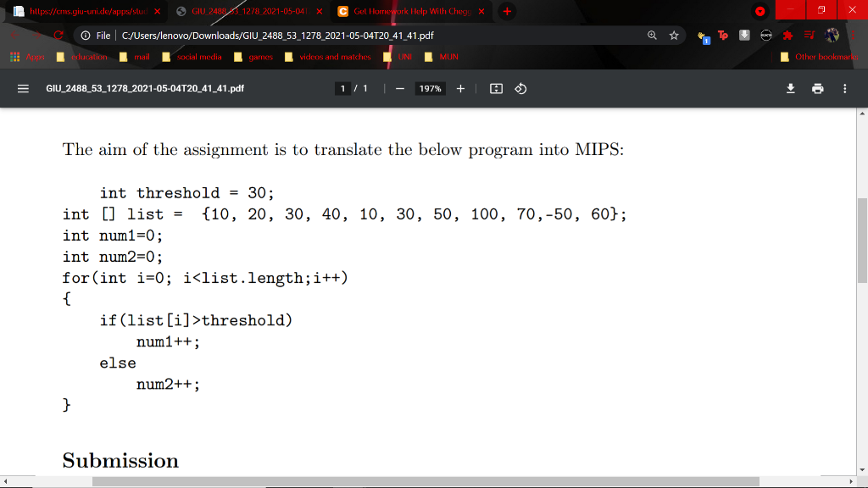The image size is (868, 488).
Task: Print the PDF document
Action: [816, 88]
